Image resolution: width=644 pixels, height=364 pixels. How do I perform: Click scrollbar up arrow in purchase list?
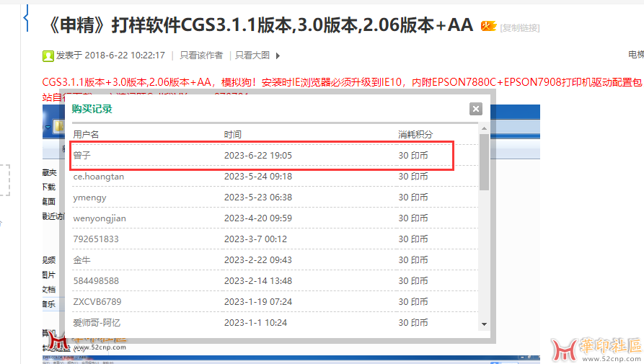point(484,128)
